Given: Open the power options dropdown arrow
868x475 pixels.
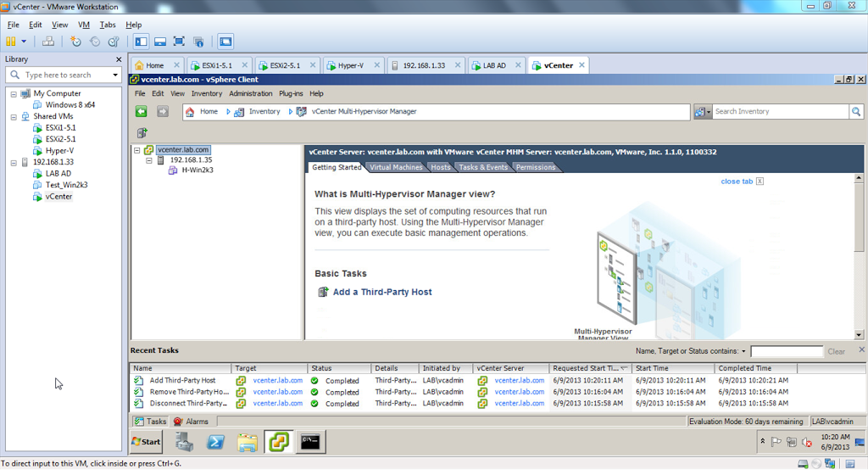Looking at the screenshot, I should tap(24, 42).
